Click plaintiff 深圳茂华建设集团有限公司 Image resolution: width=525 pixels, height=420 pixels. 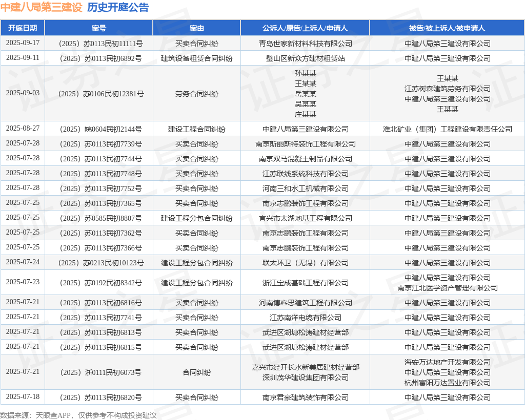(306, 377)
